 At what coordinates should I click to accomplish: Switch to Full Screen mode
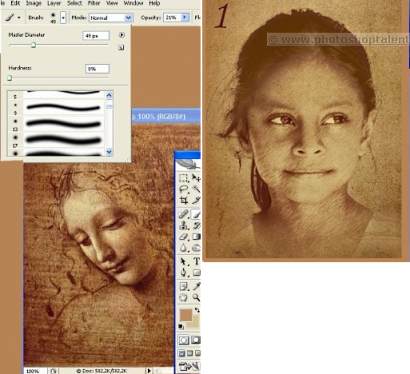pyautogui.click(x=197, y=353)
